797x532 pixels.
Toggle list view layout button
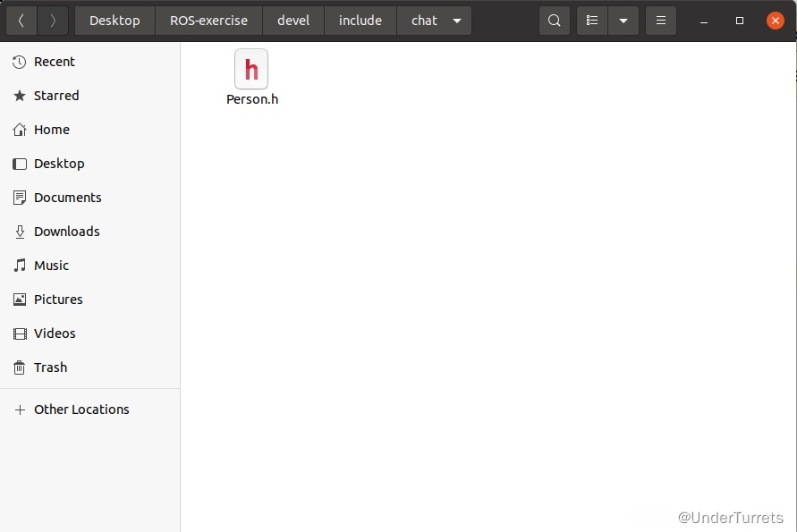(592, 21)
